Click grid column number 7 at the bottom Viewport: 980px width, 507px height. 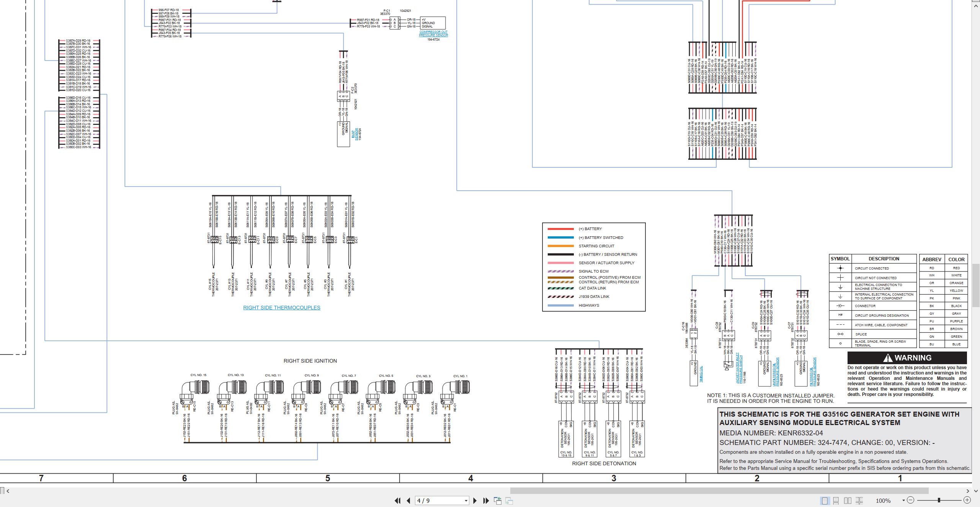tap(41, 478)
